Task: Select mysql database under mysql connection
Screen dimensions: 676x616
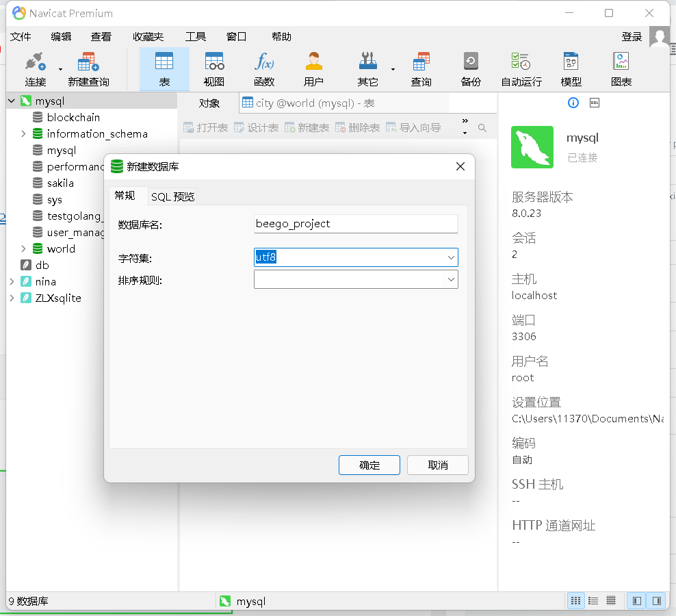Action: (x=61, y=151)
